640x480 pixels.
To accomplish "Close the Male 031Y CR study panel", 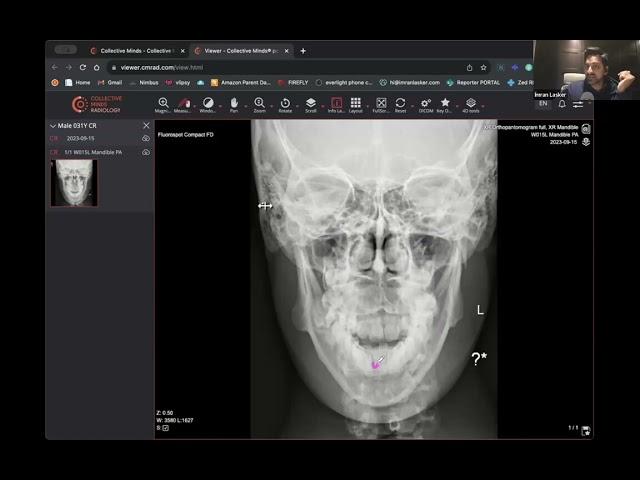I will click(146, 126).
